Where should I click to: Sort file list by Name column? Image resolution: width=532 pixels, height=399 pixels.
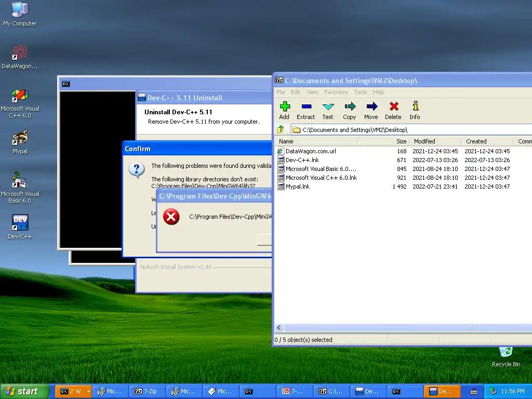pos(315,141)
